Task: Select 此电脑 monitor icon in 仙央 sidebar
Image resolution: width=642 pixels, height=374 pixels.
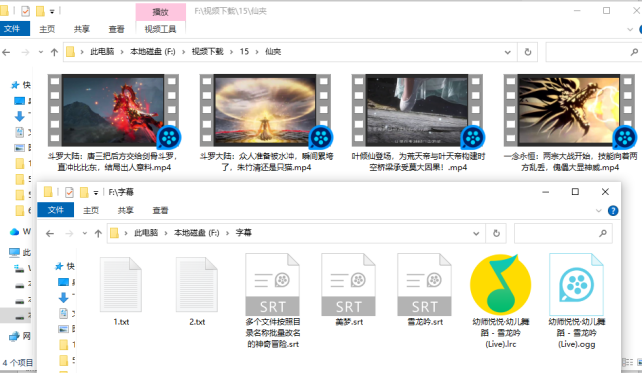Action: click(x=14, y=252)
